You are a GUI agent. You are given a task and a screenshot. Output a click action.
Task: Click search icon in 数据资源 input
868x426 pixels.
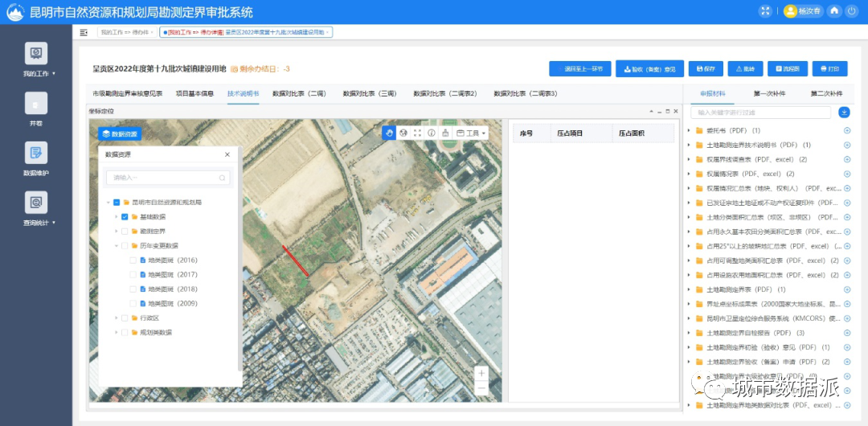(222, 178)
